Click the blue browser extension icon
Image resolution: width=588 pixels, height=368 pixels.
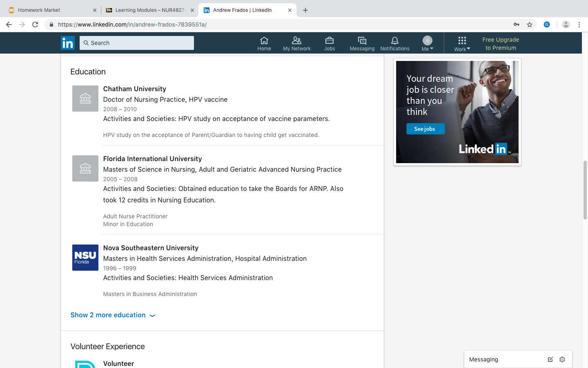(547, 25)
